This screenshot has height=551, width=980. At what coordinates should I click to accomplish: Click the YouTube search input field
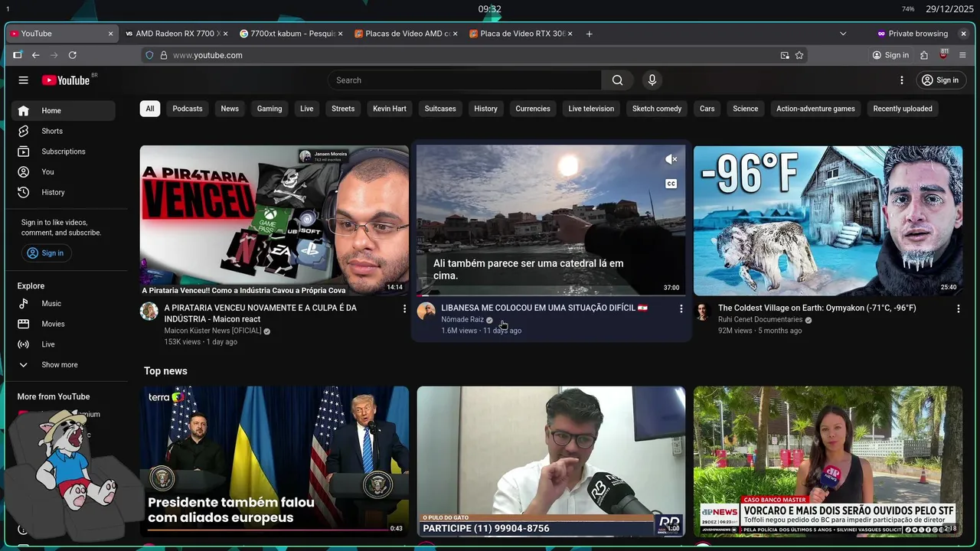pos(465,80)
